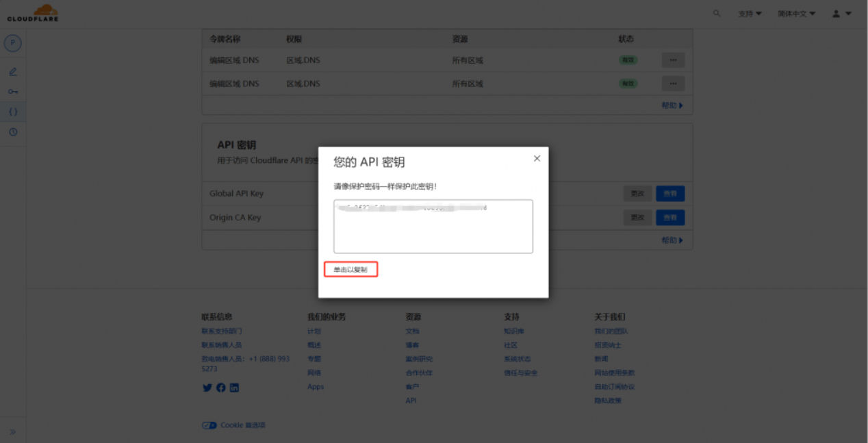
Task: Click the 客户 footer link
Action: click(412, 387)
